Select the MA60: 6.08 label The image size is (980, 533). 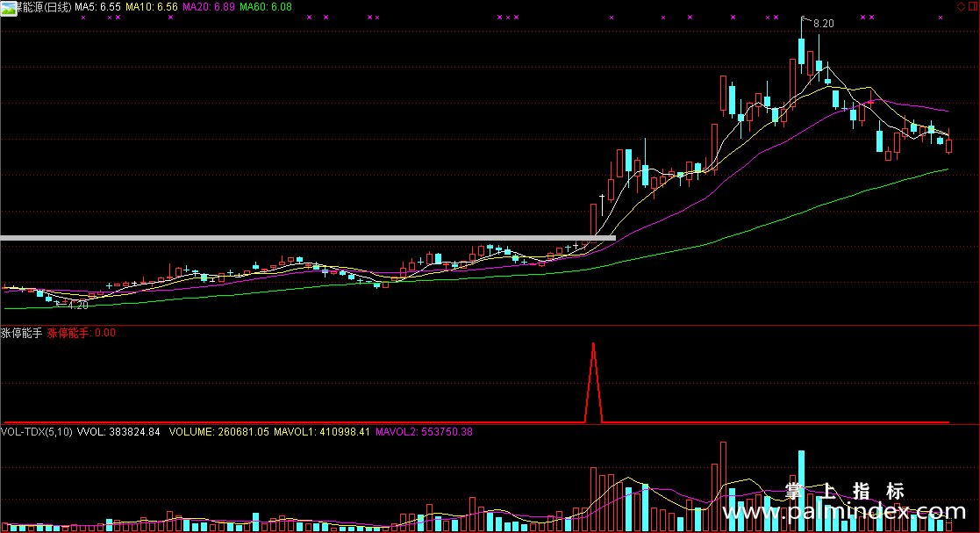266,7
